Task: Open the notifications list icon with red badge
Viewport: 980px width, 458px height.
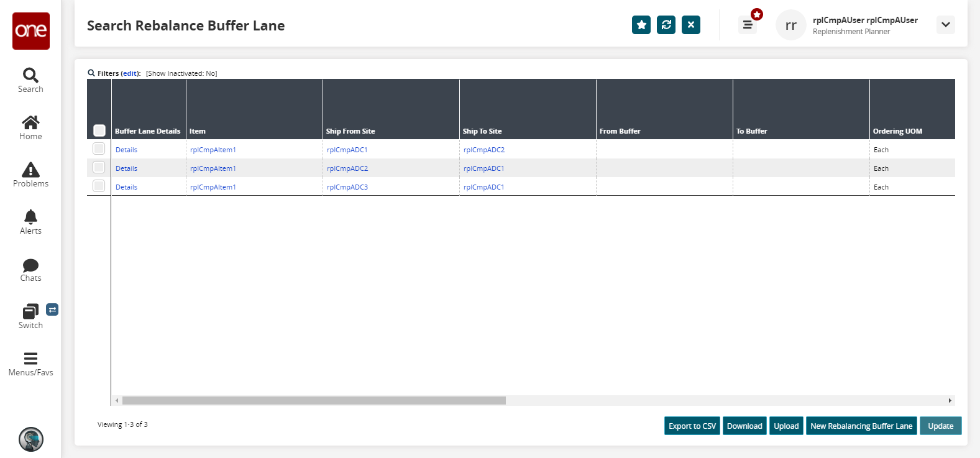Action: pos(748,25)
